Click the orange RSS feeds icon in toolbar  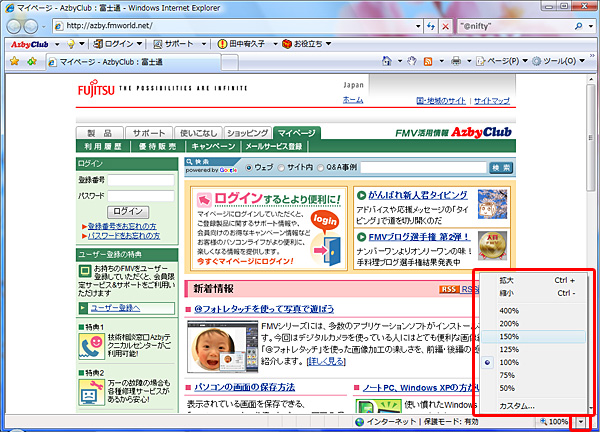click(428, 61)
